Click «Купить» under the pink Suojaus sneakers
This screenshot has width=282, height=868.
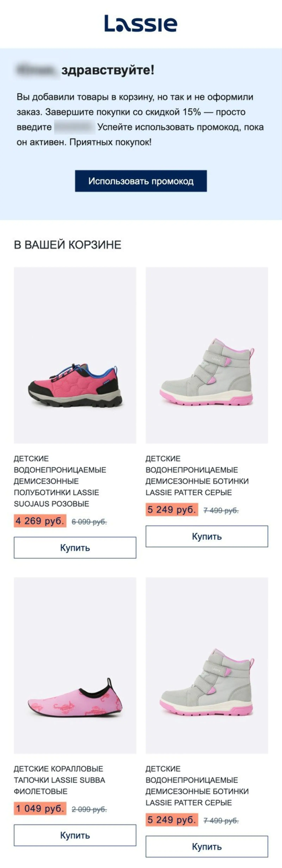tap(75, 548)
